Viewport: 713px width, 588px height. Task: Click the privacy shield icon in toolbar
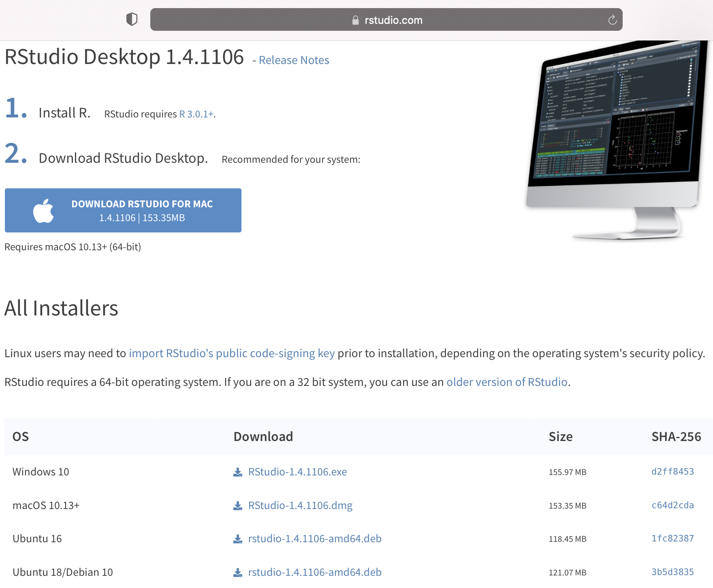pos(132,19)
